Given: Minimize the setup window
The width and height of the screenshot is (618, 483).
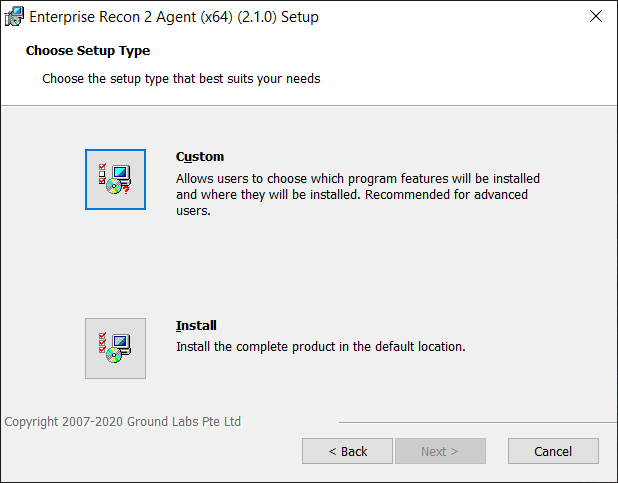Looking at the screenshot, I should coord(503,17).
